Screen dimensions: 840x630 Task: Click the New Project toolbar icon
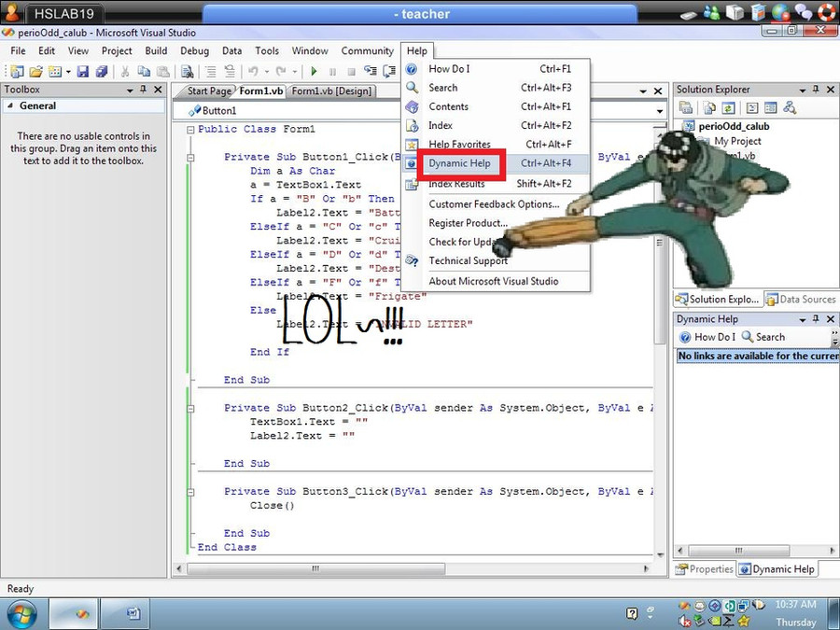[17, 71]
